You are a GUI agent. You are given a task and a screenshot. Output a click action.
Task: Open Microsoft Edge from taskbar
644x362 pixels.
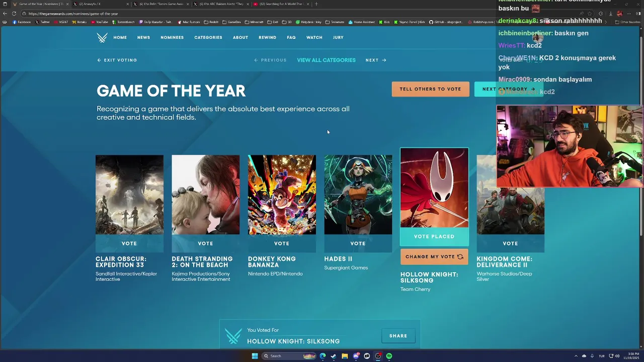coord(323,356)
